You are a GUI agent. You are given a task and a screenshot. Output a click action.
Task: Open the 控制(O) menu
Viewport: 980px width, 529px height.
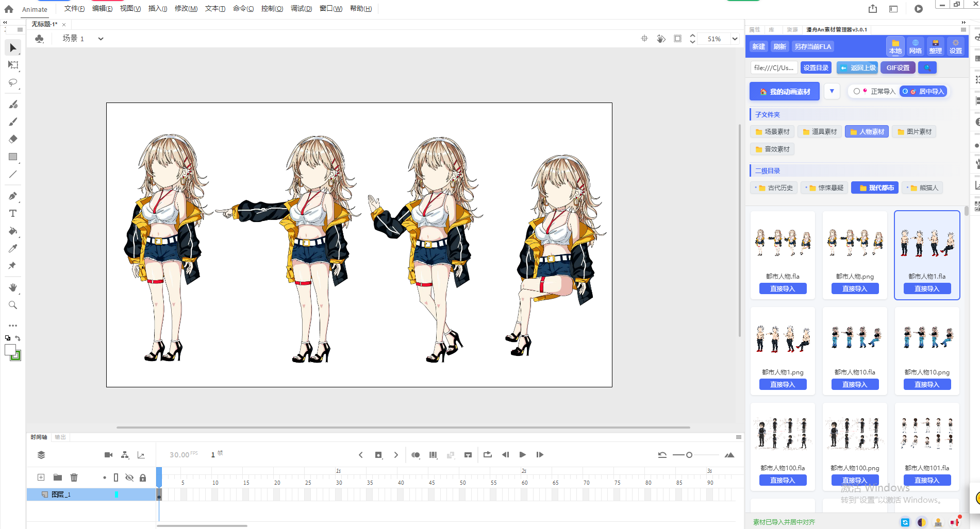pos(272,9)
